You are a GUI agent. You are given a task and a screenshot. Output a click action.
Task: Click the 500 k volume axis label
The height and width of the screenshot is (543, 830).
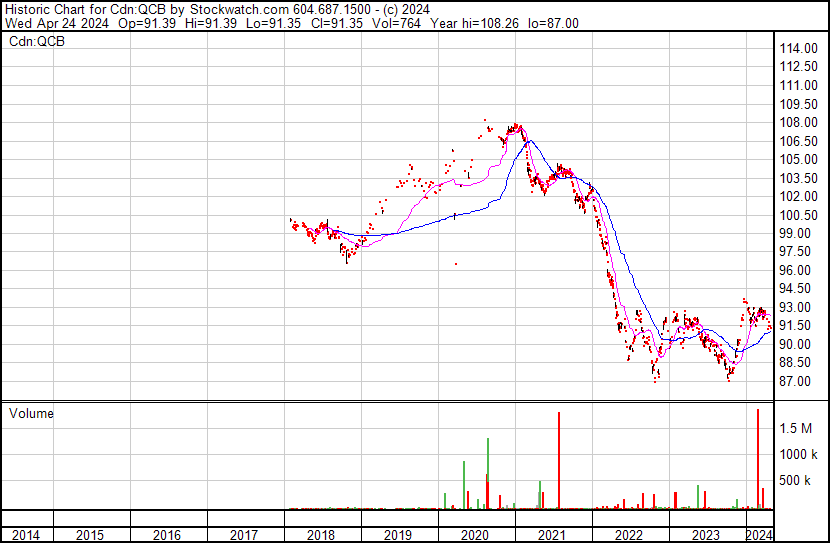795,481
